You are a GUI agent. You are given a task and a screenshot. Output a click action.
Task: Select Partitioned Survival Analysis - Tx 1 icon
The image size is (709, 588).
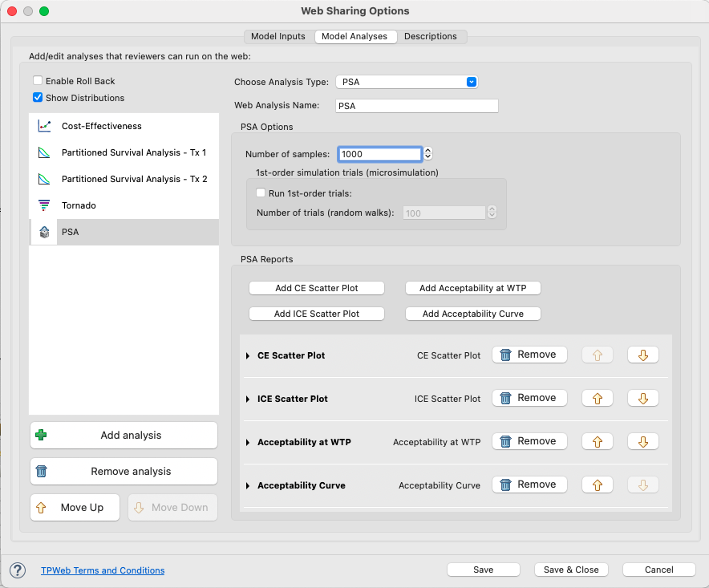[44, 152]
